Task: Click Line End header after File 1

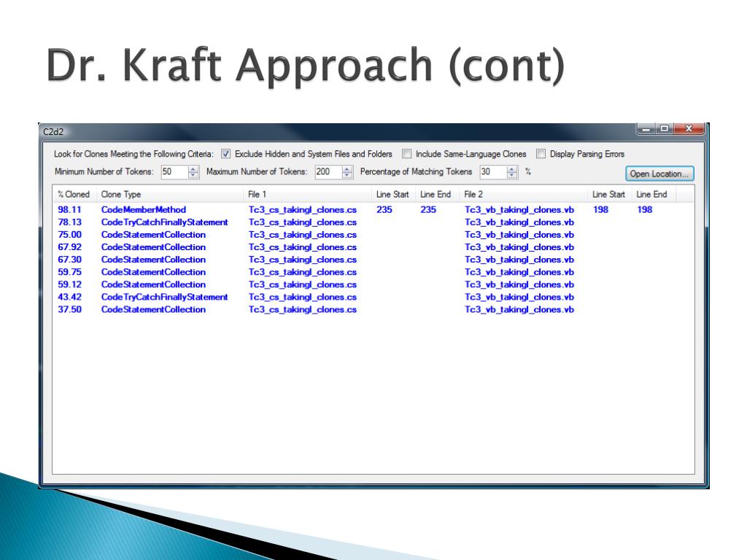Action: (438, 194)
